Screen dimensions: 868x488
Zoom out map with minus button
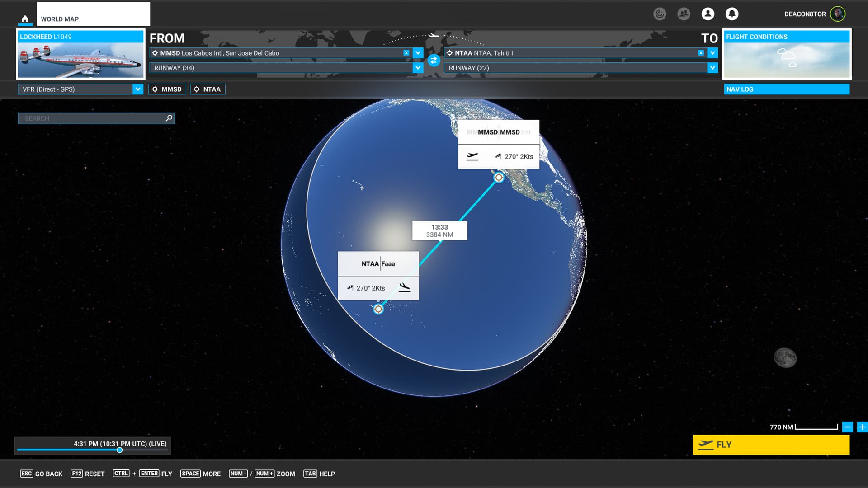848,427
